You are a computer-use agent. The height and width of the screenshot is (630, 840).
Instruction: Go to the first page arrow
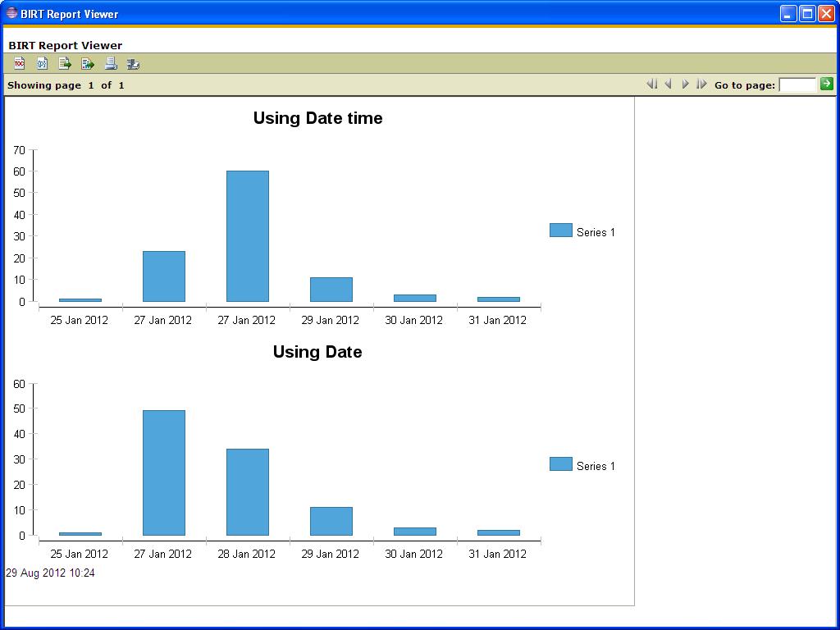tap(652, 84)
